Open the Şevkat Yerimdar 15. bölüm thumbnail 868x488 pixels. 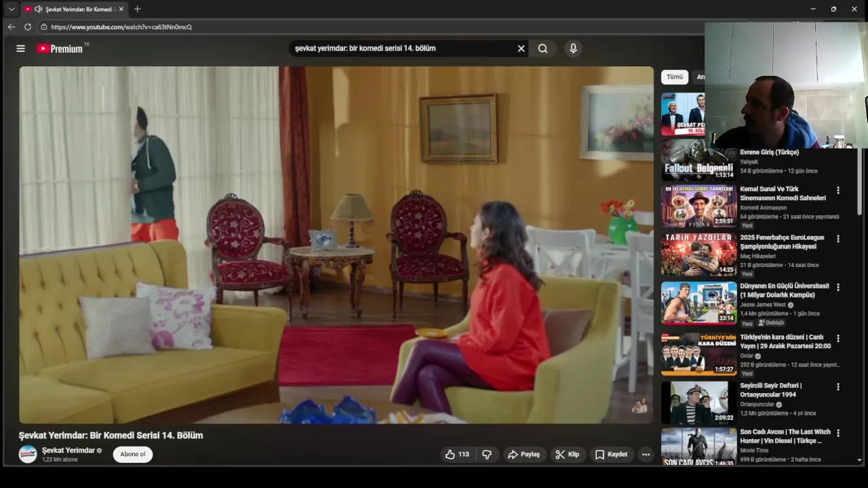click(683, 114)
